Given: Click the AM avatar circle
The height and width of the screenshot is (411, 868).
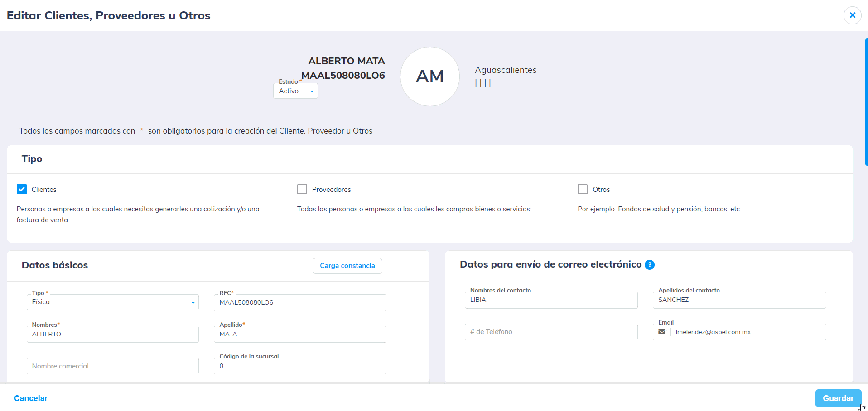Looking at the screenshot, I should [x=429, y=76].
